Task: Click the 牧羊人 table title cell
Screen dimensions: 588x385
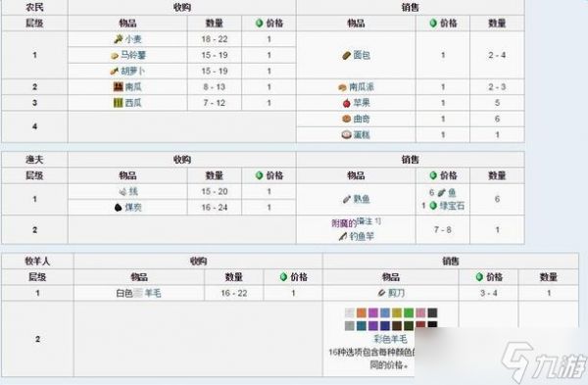Action: pos(37,262)
